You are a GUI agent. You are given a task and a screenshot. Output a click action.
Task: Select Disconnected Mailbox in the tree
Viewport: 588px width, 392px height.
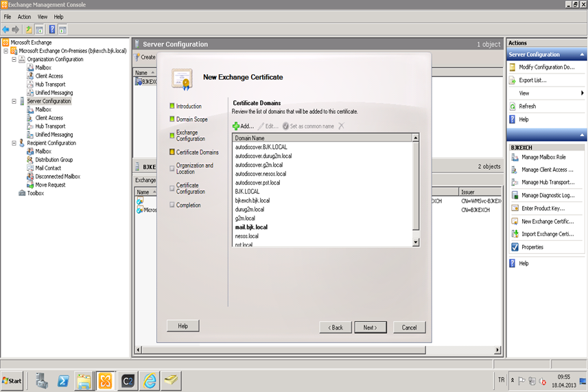(58, 176)
